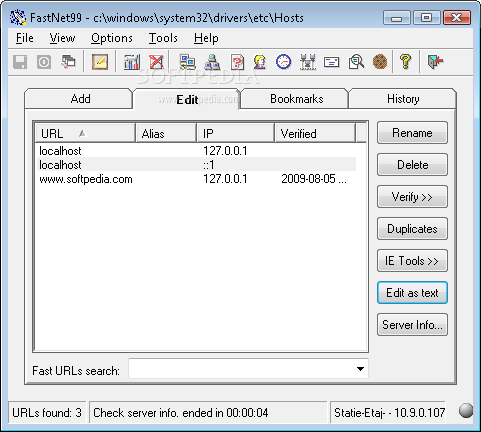
Task: Click the Statie-Etaj- 10.9.0.107 status panel
Action: [x=389, y=413]
